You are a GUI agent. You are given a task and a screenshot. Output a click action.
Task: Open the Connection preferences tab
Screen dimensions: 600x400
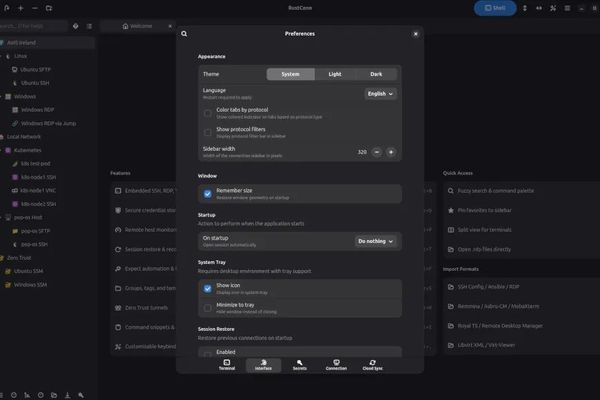(336, 365)
